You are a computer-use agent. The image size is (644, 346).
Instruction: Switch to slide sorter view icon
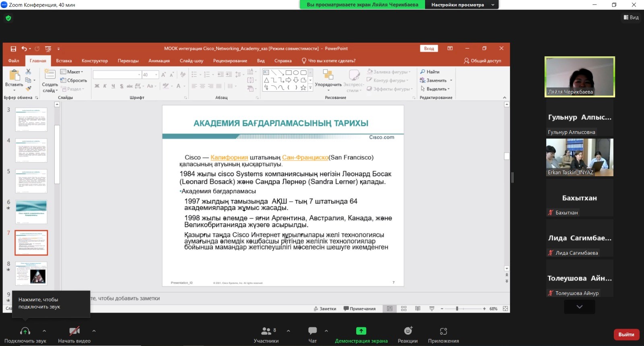click(404, 309)
